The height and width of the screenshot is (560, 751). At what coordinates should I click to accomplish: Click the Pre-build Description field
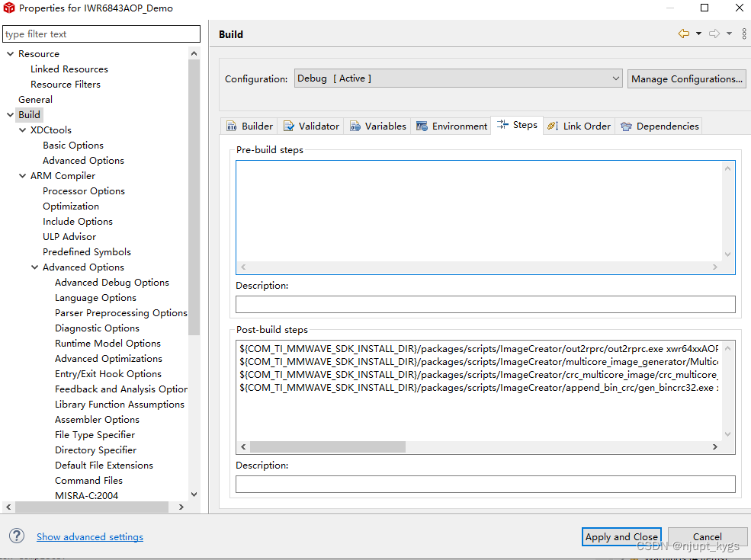[485, 304]
